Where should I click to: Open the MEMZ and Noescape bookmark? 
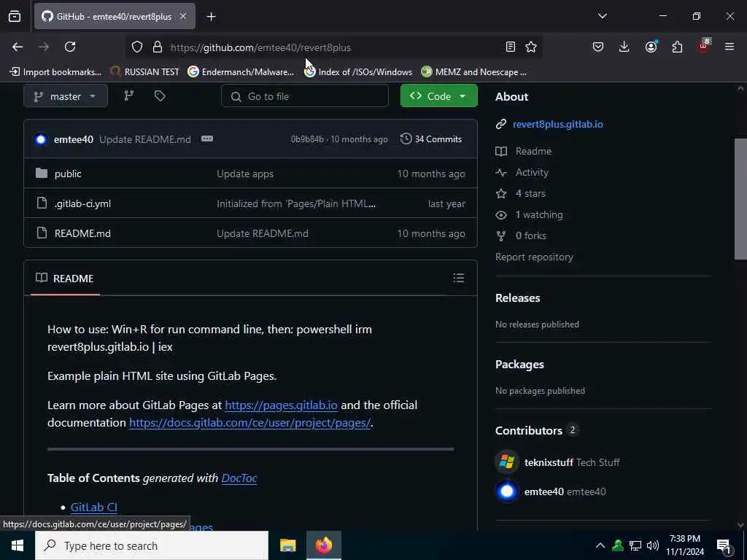[474, 72]
